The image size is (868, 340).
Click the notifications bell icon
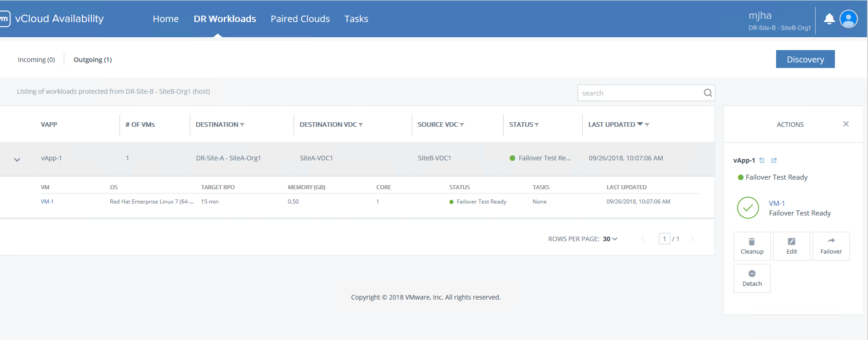coord(829,19)
